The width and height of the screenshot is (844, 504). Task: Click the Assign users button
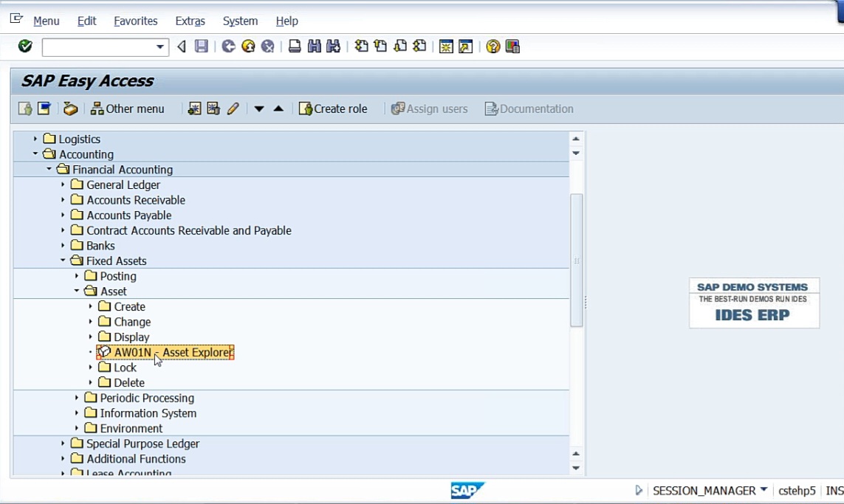430,108
